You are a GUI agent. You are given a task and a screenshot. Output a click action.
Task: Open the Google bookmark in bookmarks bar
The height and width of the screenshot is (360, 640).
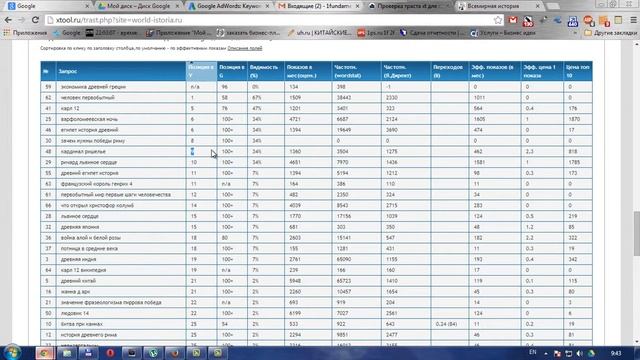click(66, 33)
